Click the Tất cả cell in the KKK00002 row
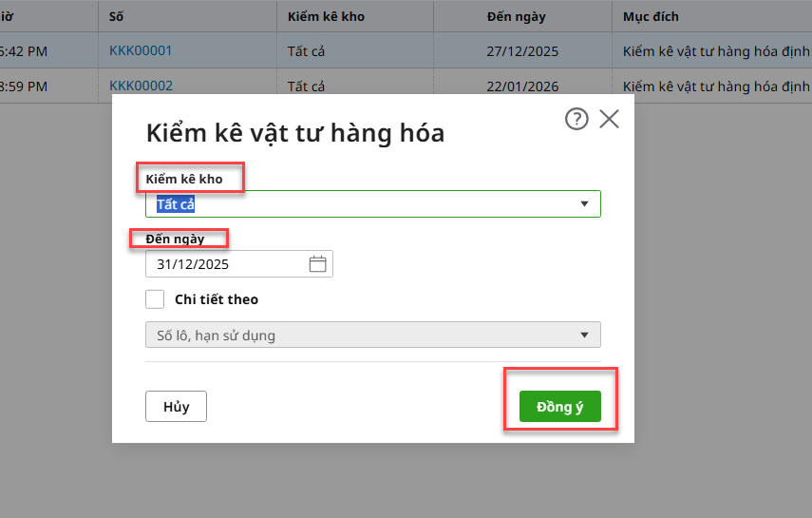This screenshot has height=518, width=812. coord(306,86)
